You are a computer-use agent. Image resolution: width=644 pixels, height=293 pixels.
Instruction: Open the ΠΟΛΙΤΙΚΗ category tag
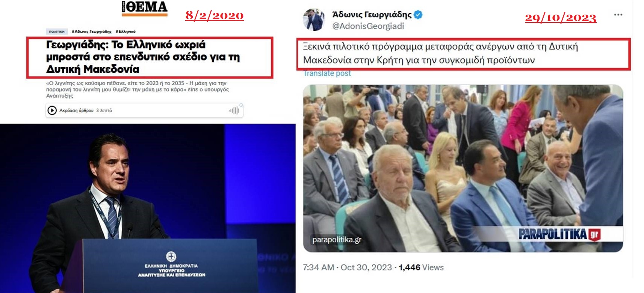pos(57,32)
